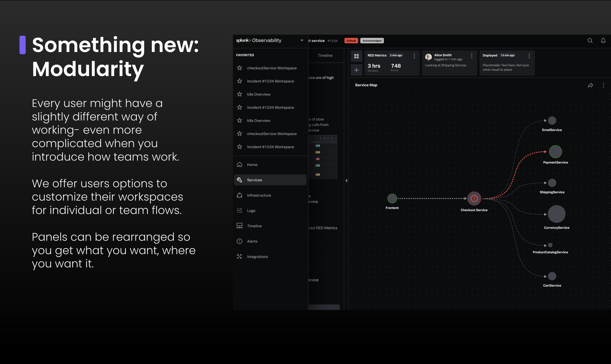
Task: Open Alerts in the sidebar
Action: [x=270, y=241]
